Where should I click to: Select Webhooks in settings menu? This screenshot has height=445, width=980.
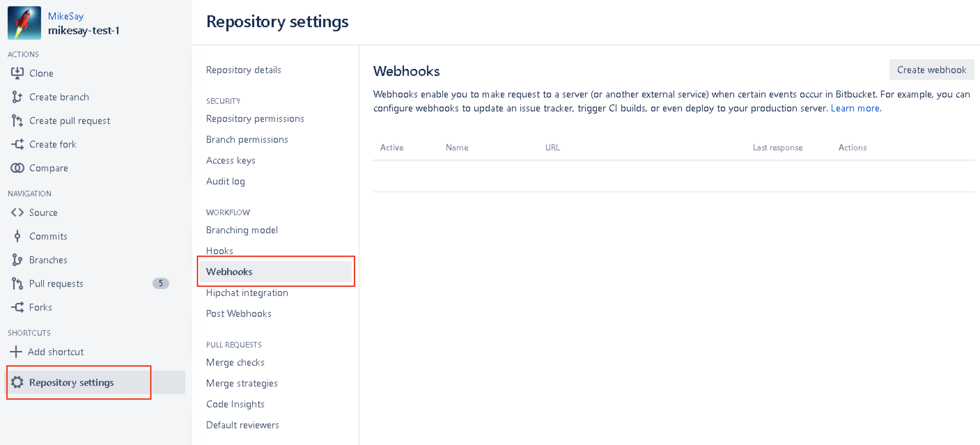point(229,272)
